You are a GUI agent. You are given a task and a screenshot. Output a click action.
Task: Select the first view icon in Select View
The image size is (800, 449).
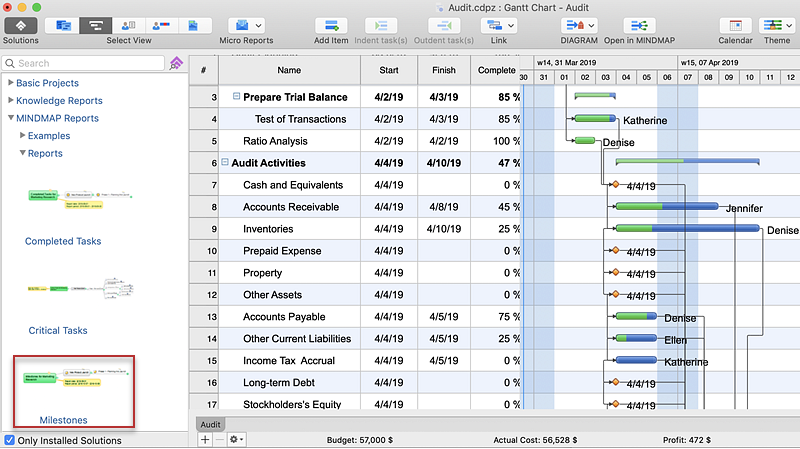(63, 26)
